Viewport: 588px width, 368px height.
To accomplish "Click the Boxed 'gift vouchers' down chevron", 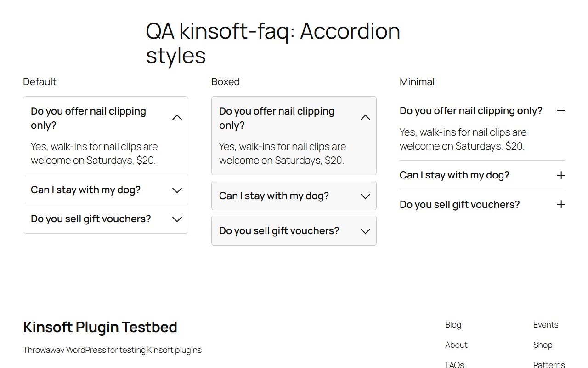I will [365, 231].
